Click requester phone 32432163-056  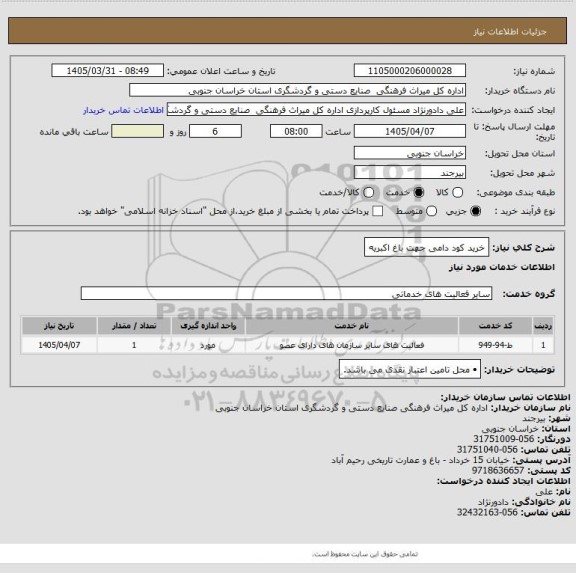point(487,512)
